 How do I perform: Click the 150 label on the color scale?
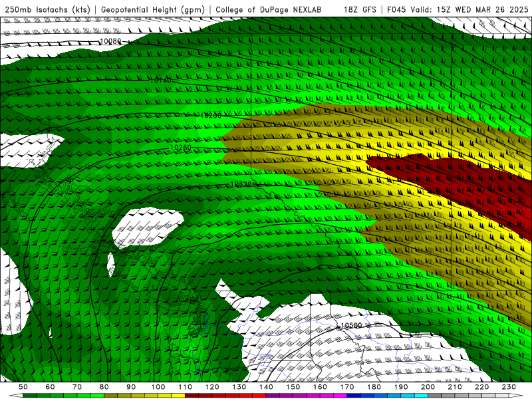click(293, 387)
